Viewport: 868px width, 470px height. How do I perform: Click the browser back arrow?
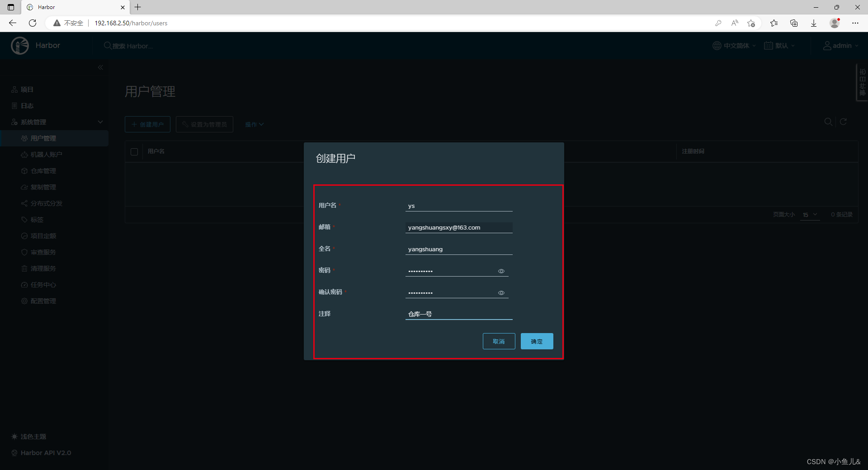pos(13,23)
